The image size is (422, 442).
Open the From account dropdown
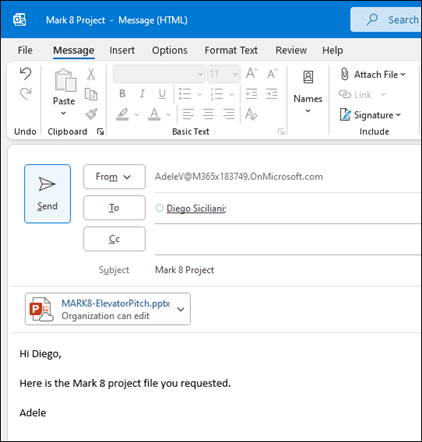click(x=114, y=177)
